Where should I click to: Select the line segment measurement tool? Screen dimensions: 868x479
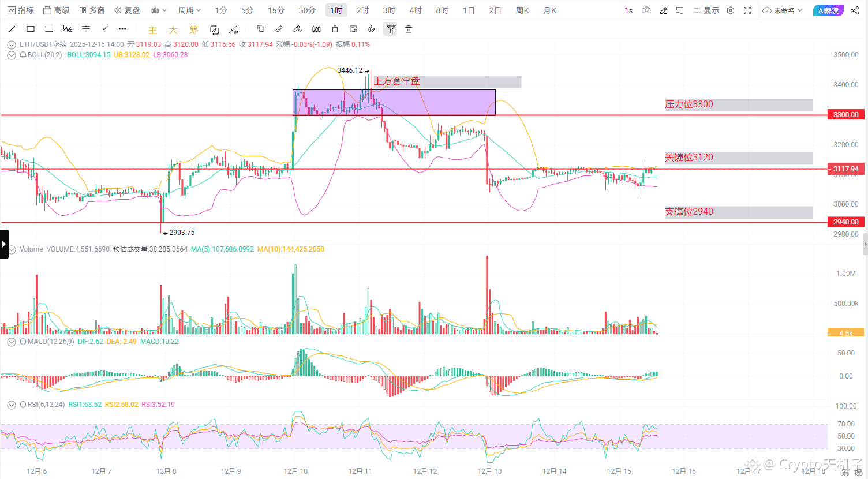(x=104, y=29)
